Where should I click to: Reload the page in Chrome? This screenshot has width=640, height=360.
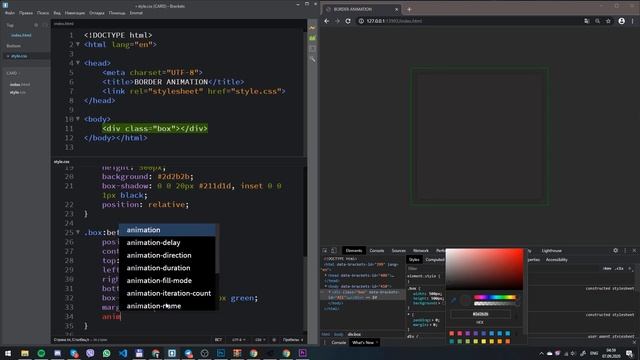[348, 21]
